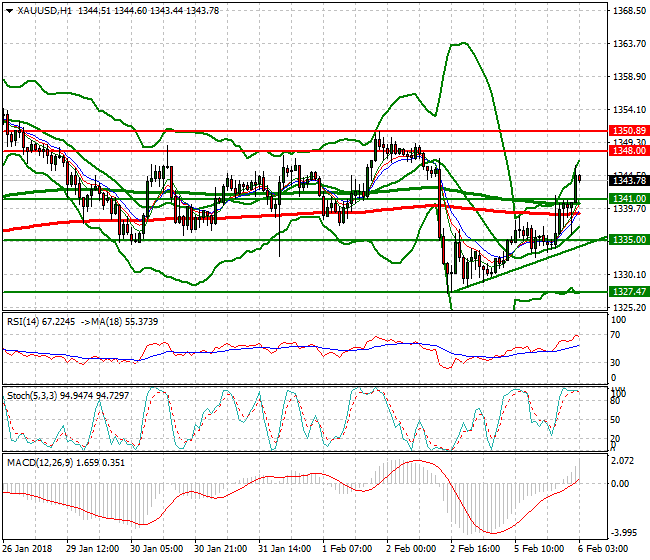Click the 26 Jan 2018 date on time axis

[28, 550]
